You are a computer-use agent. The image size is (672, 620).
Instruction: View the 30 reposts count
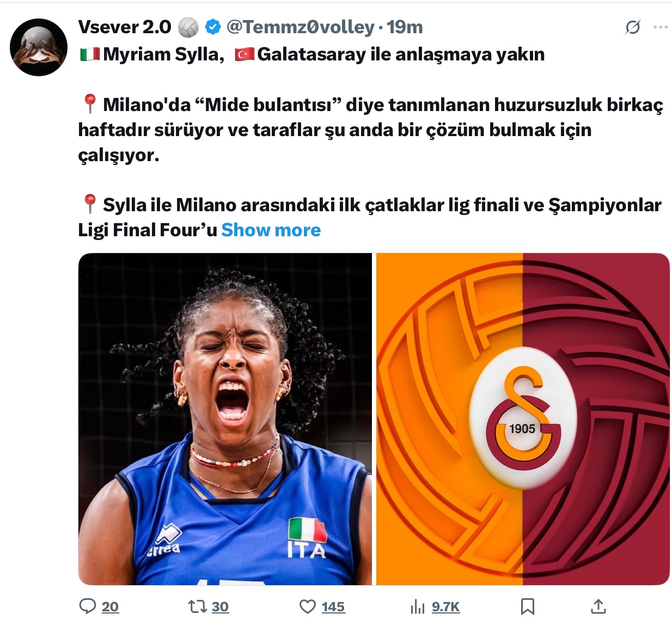coord(220,606)
